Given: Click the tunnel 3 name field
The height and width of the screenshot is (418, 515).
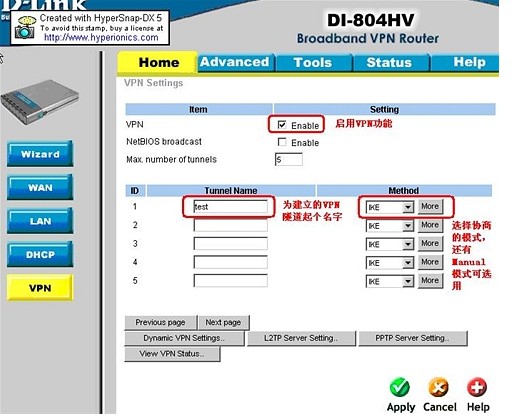Looking at the screenshot, I should click(x=230, y=244).
